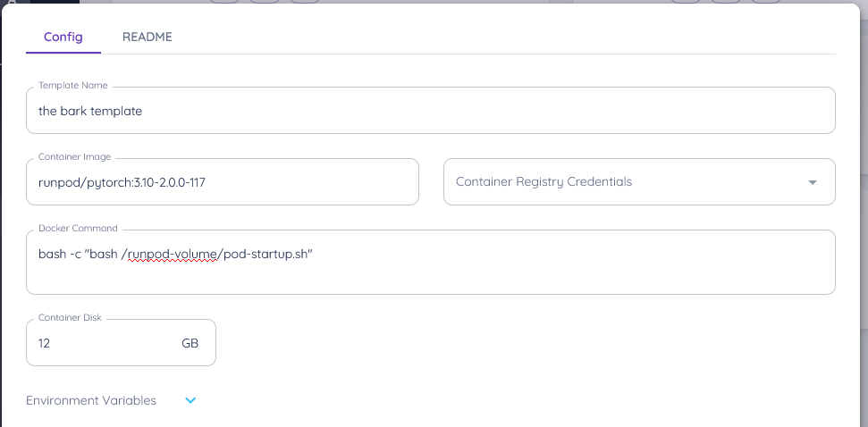This screenshot has height=427, width=868.
Task: Open the Container Registry Credentials combo box
Action: click(626, 182)
